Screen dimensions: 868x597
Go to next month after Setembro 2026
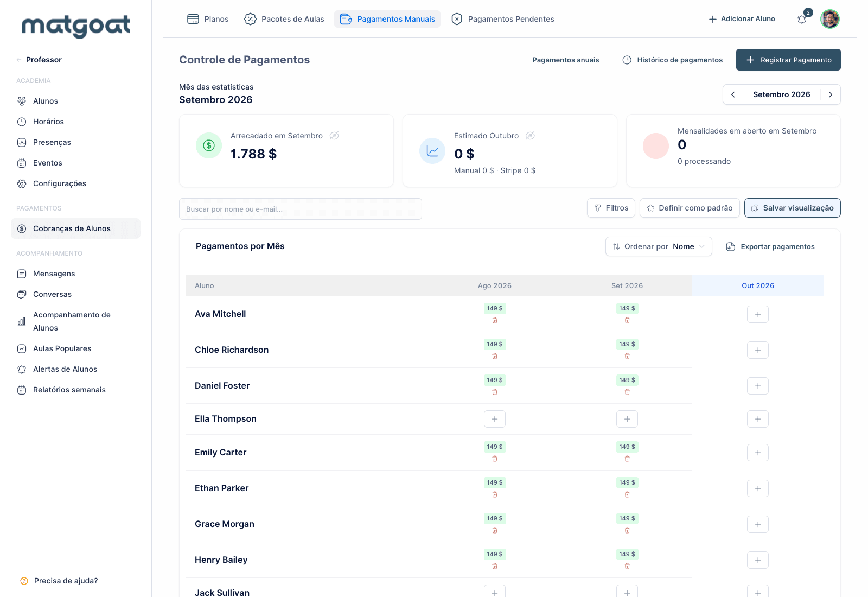point(830,94)
